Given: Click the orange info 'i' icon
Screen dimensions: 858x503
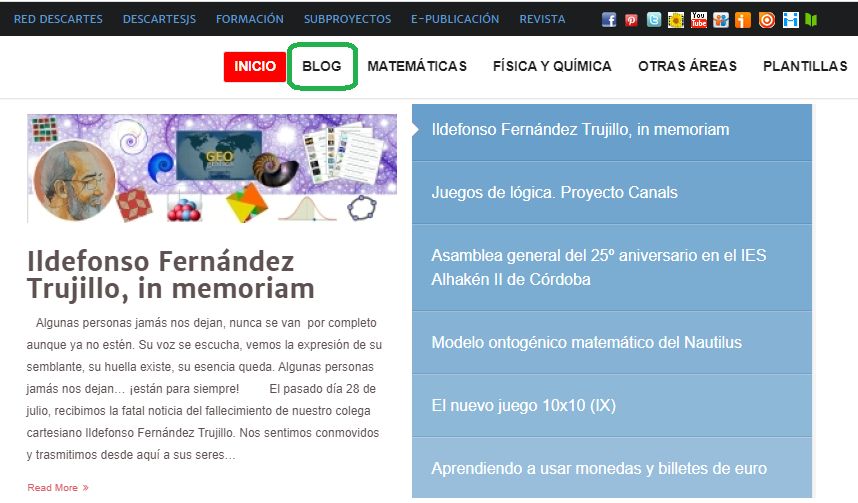Looking at the screenshot, I should (x=743, y=19).
